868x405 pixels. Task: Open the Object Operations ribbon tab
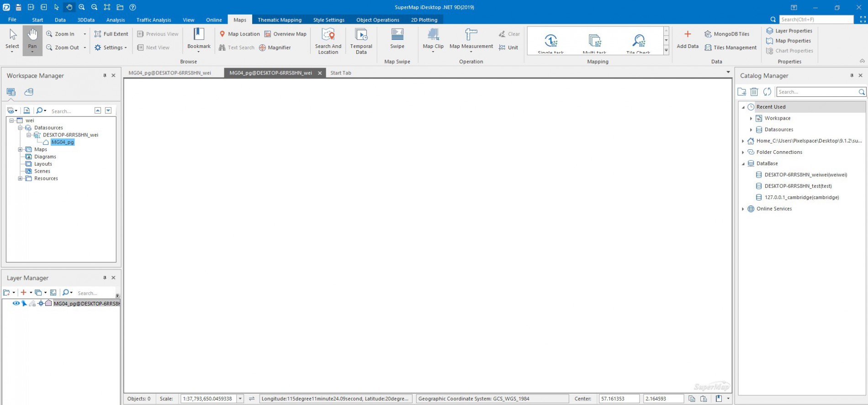(378, 20)
